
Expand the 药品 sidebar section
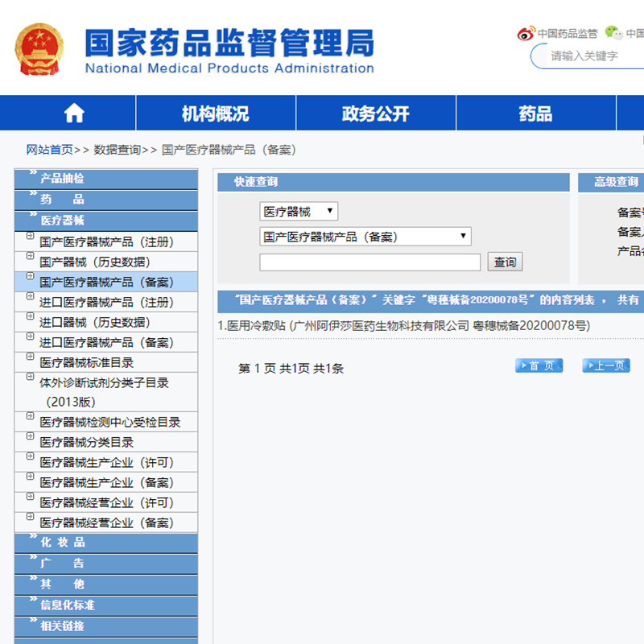tap(106, 200)
